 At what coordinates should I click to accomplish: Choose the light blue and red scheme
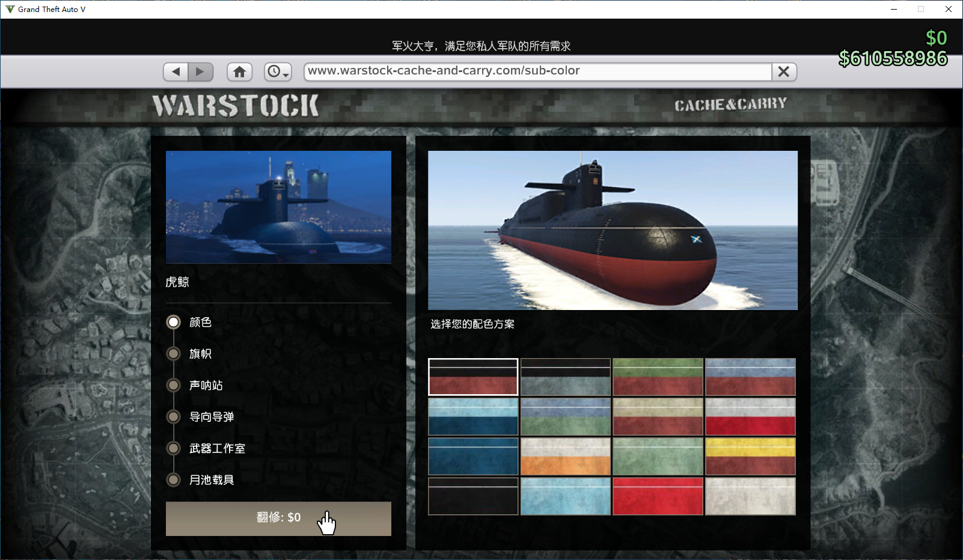click(750, 377)
